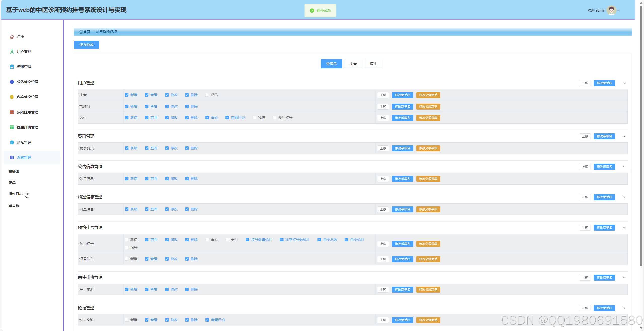
Task: Click the 医生排班管理 green table icon
Action: [x=12, y=127]
